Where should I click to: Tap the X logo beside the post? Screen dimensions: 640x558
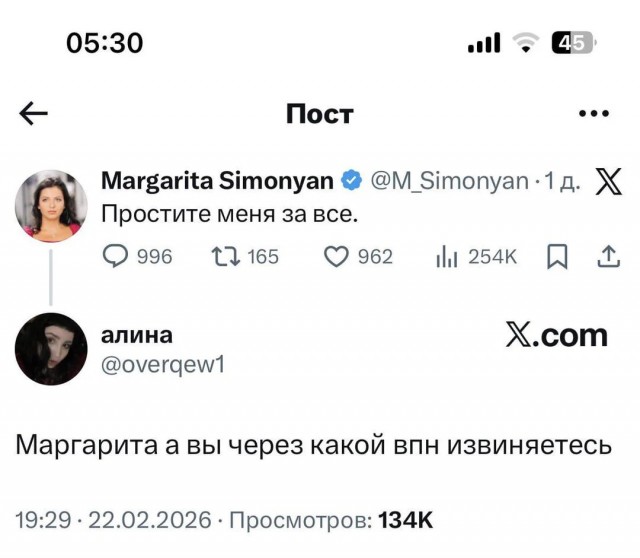[608, 181]
